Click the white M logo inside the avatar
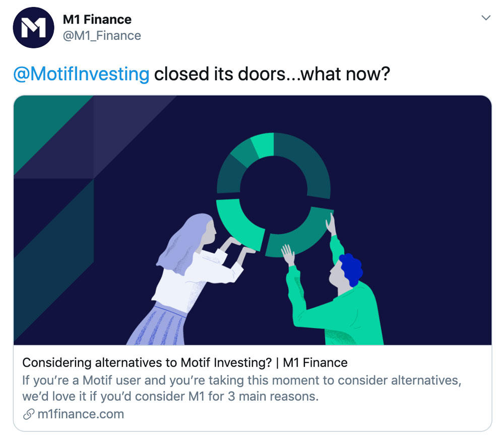 (33, 28)
